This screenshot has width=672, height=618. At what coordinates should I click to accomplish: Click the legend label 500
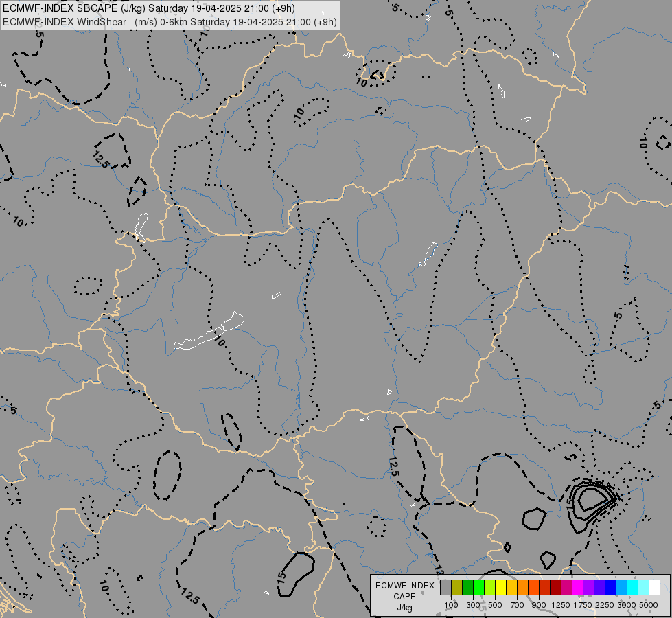tap(495, 605)
